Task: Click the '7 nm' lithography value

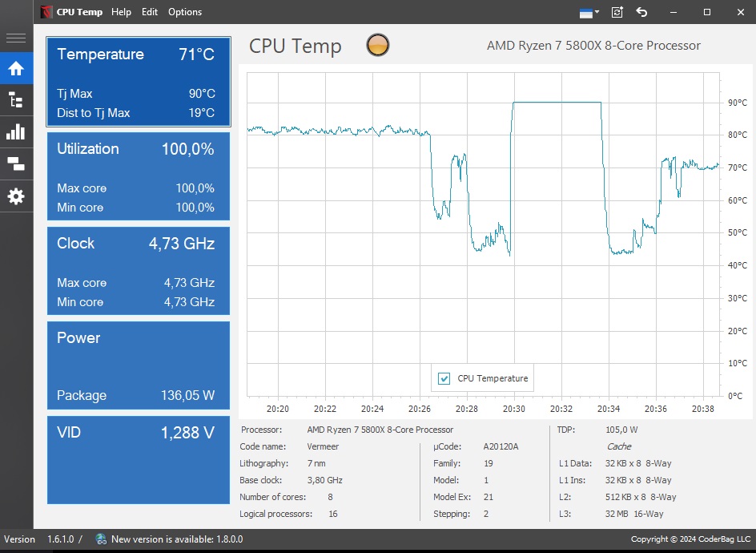Action: pyautogui.click(x=316, y=463)
